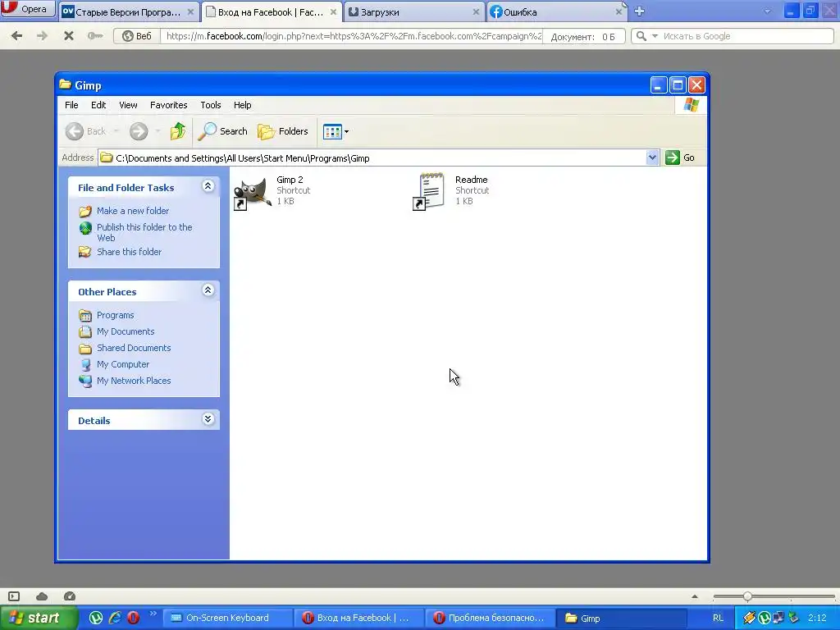This screenshot has width=840, height=630.
Task: Open the closed tabs dropdown in Opera
Action: pos(767,11)
